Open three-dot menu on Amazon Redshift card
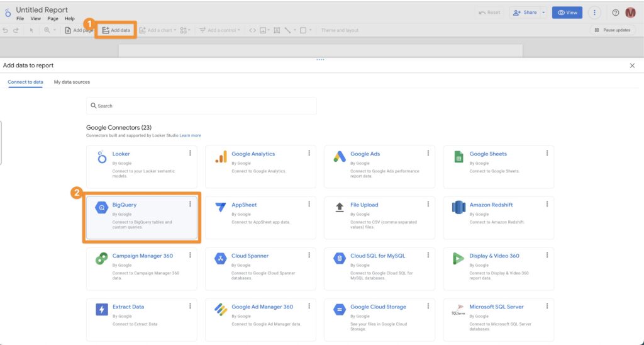The image size is (644, 345). coord(547,204)
